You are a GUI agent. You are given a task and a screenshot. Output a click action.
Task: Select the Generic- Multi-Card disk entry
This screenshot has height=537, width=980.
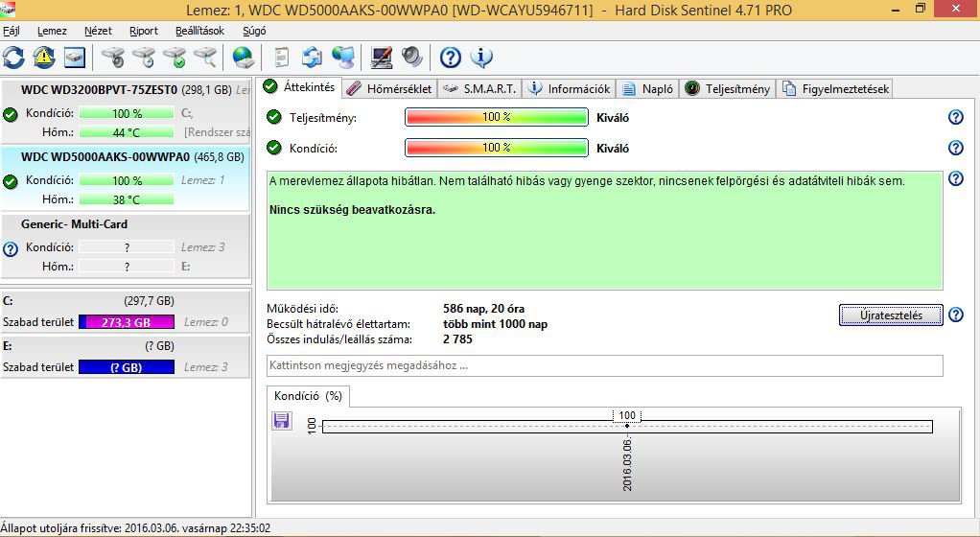click(x=125, y=245)
